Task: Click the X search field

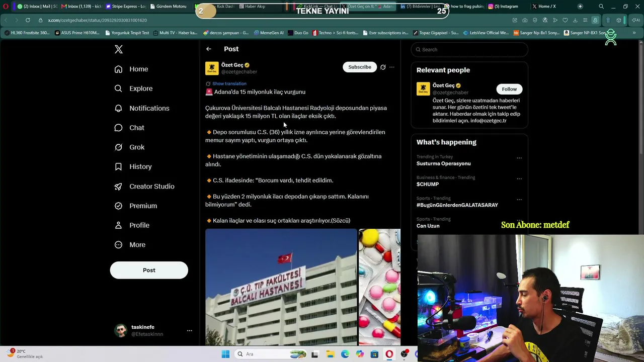Action: 469,49
